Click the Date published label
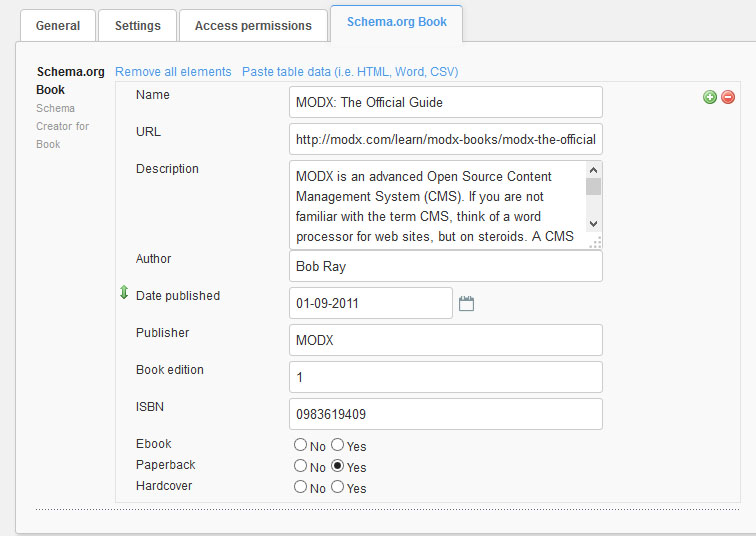 (178, 295)
